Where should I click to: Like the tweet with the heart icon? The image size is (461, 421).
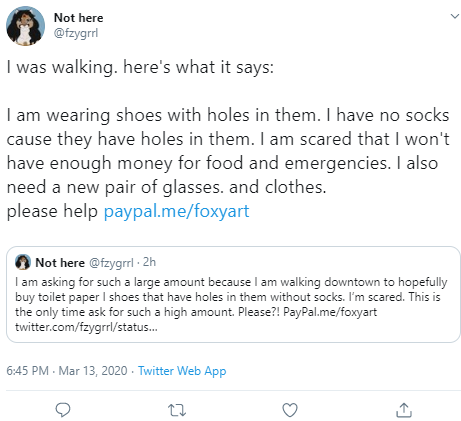tap(290, 410)
